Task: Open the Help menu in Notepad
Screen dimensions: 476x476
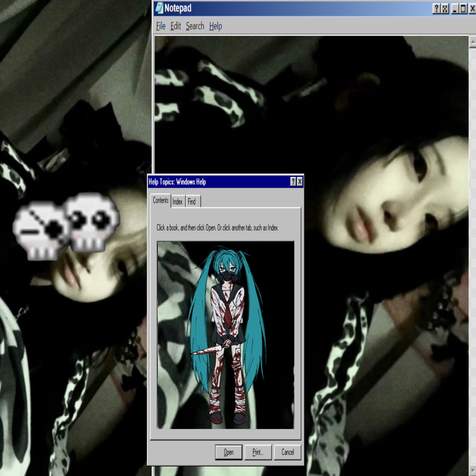Action: tap(216, 26)
